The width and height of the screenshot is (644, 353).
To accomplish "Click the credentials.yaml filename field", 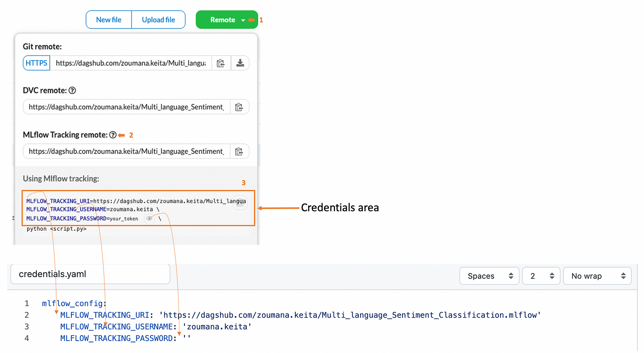I will tap(90, 273).
